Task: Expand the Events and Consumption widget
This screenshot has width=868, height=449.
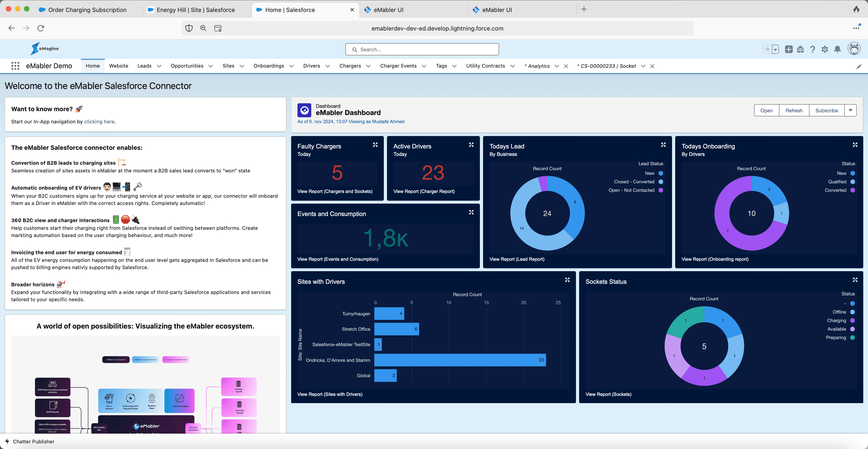Action: (x=471, y=213)
